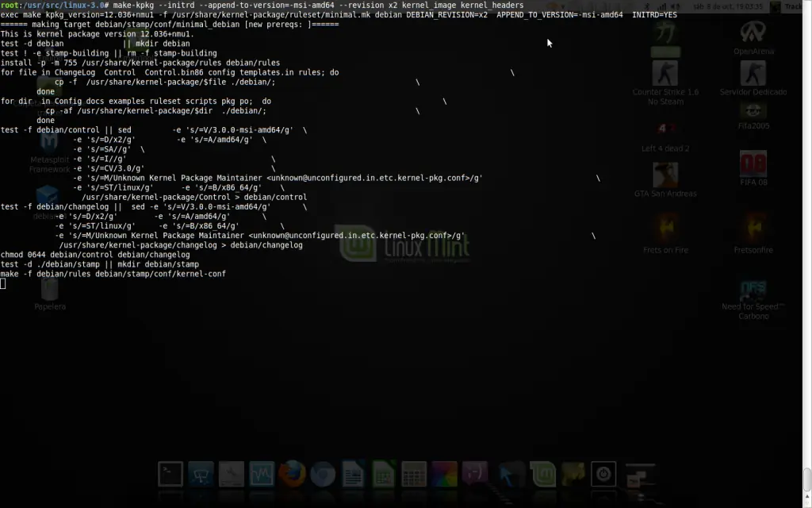This screenshot has width=812, height=508.
Task: Click the Bluetooth icon in top panel
Action: [648, 6]
